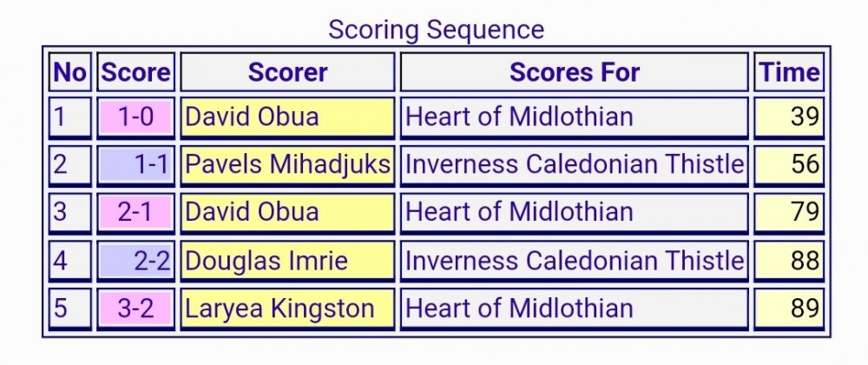This screenshot has height=365, width=868.
Task: Click the pink 2-1 score cell
Action: [x=135, y=213]
